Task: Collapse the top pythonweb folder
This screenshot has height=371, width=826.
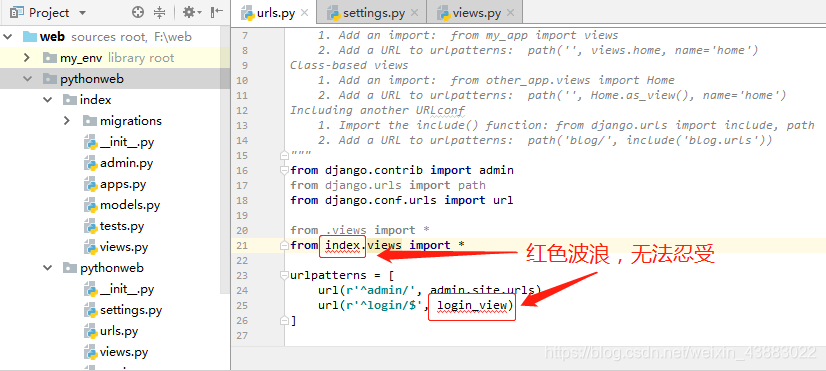Action: click(27, 79)
